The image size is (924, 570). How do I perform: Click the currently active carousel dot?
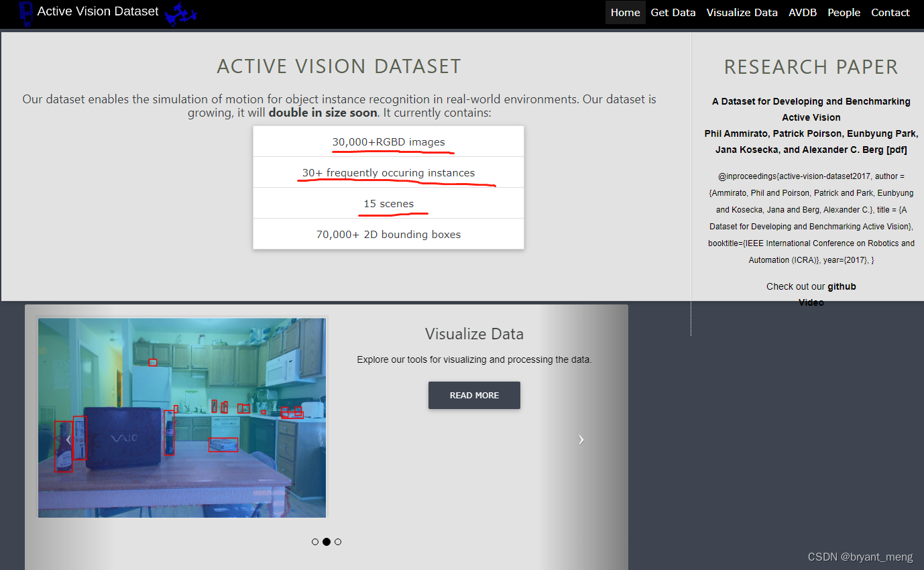coord(327,541)
